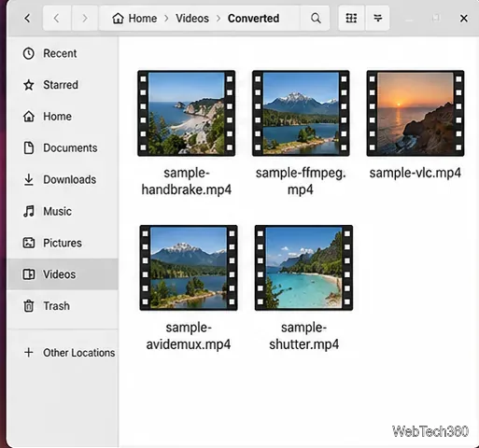This screenshot has width=479, height=448.
Task: Click the Home icon in the path bar
Action: tap(118, 19)
